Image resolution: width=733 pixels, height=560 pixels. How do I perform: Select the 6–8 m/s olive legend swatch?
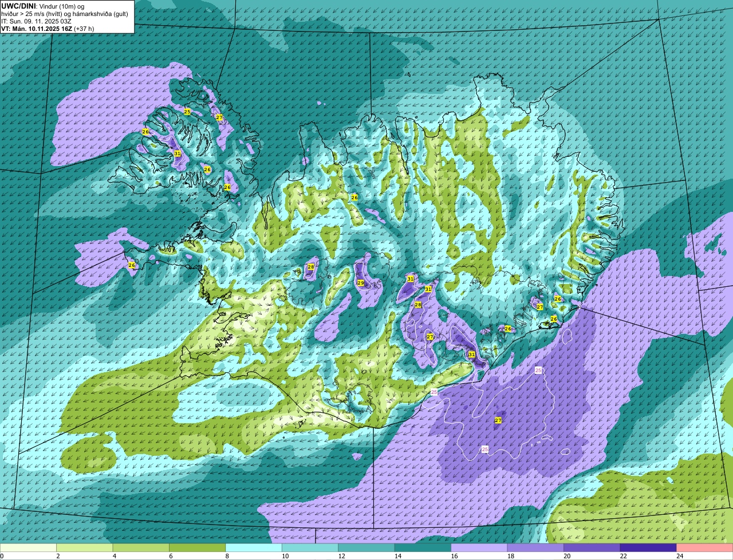pos(198,548)
